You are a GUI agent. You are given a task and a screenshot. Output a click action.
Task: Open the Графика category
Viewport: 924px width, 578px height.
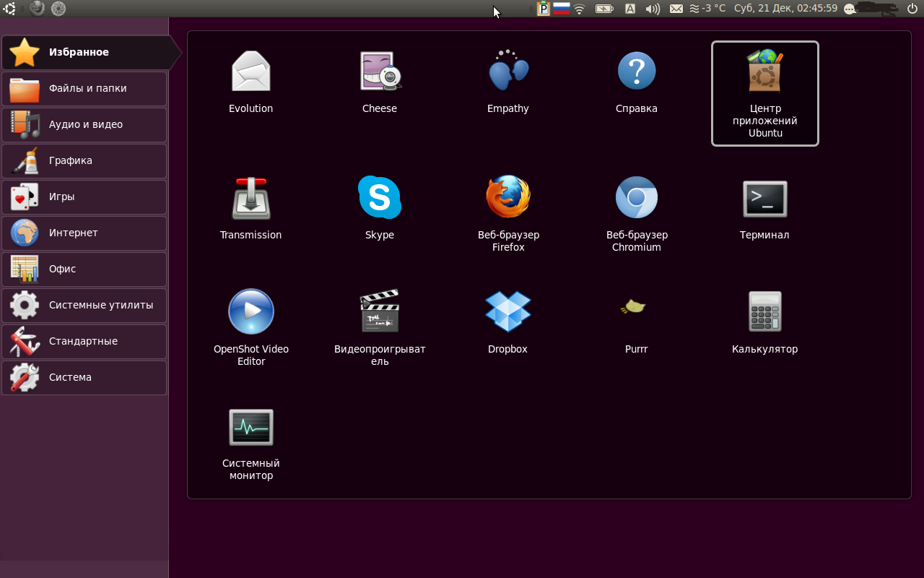(84, 160)
